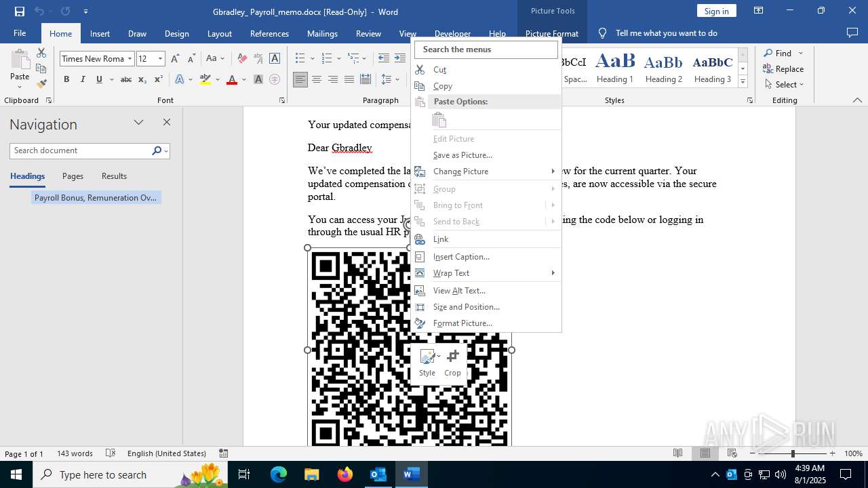Click the Copy icon in Clipboard group

[41, 68]
